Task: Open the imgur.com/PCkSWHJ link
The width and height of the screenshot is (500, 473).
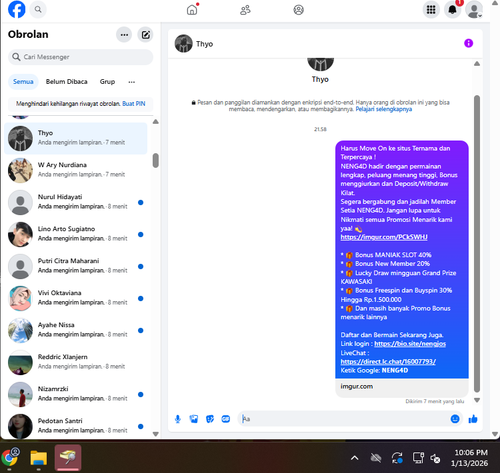Action: pyautogui.click(x=384, y=237)
